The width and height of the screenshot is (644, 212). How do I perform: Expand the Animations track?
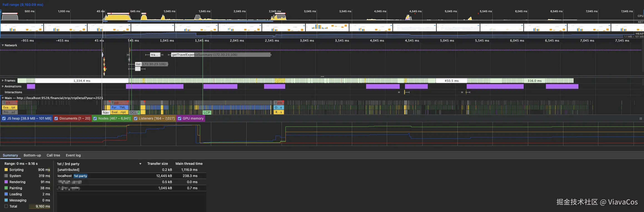coord(3,86)
